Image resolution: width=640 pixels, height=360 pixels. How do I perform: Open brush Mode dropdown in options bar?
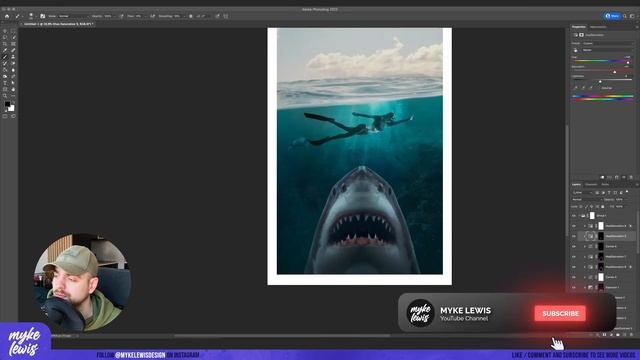click(73, 16)
